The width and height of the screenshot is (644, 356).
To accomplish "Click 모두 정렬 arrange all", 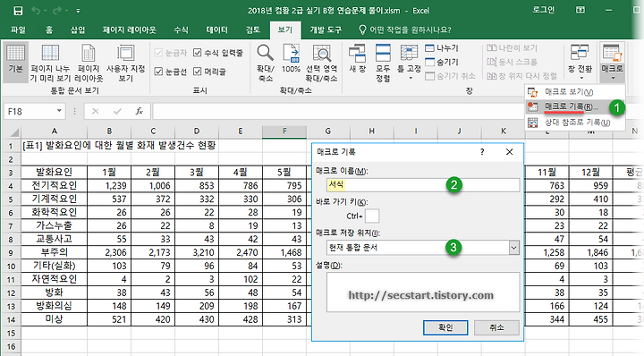I will pos(383,62).
